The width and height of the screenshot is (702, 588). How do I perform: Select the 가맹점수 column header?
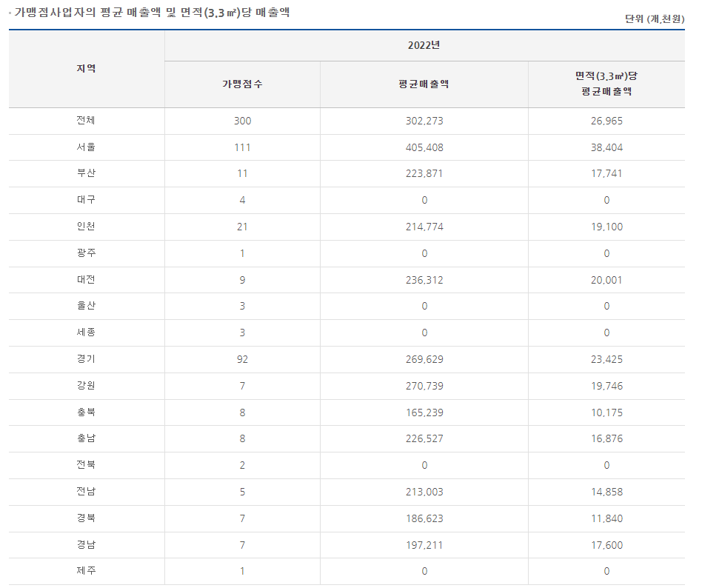pos(242,84)
